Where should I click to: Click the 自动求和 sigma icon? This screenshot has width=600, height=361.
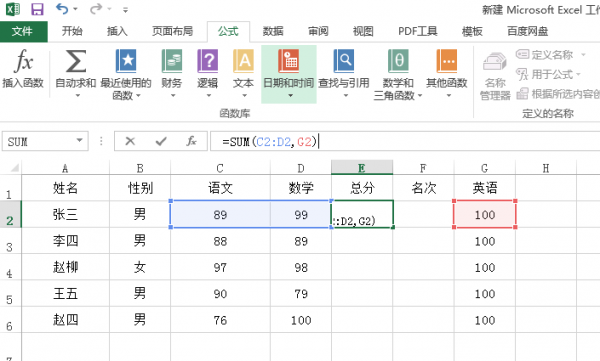[76, 61]
